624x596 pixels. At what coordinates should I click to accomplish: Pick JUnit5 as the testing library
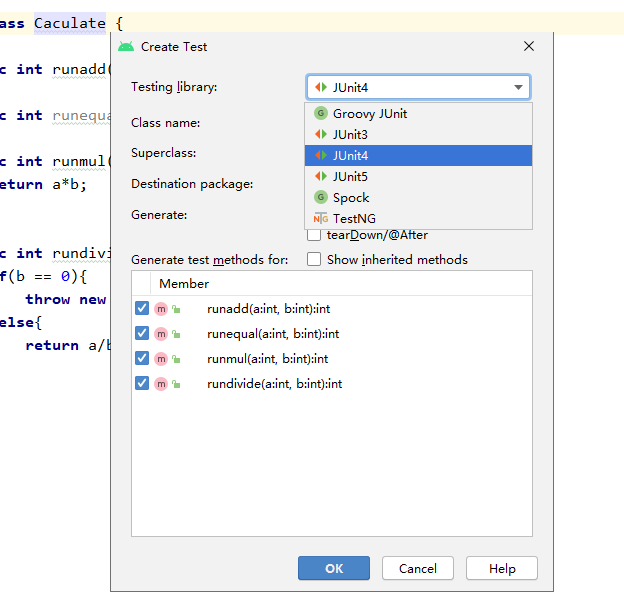coord(418,176)
